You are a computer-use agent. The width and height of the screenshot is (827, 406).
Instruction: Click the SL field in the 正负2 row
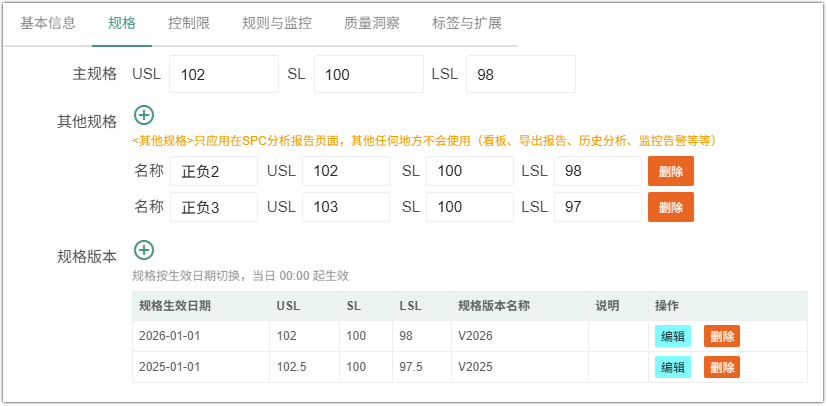click(470, 171)
